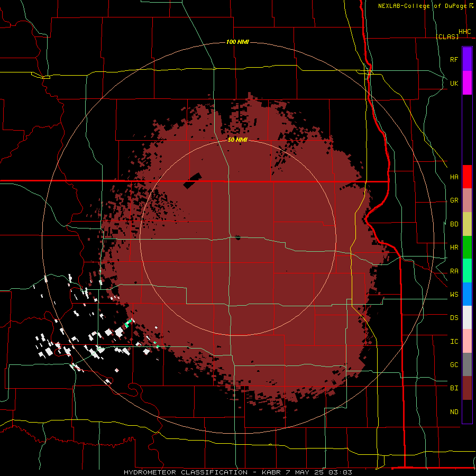476x476 pixels.
Task: Select the brown BI legend swatch
Action: click(x=467, y=388)
